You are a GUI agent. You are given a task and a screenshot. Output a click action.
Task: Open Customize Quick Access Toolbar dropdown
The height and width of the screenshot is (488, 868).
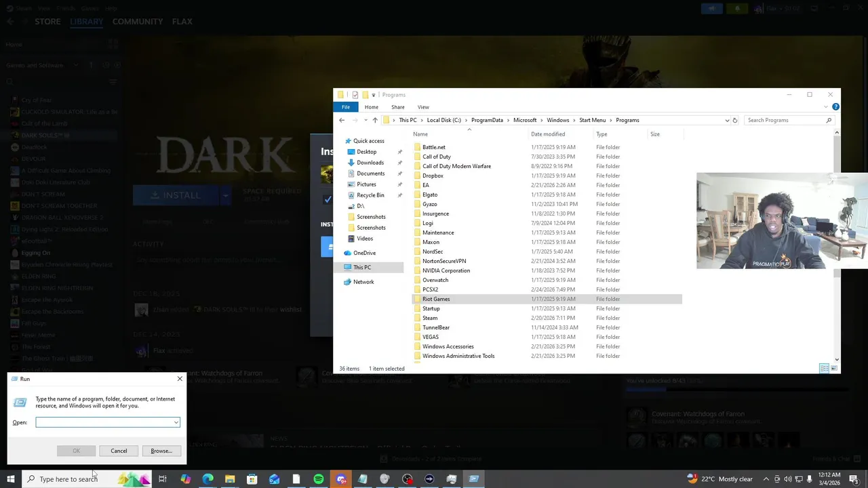tap(373, 95)
